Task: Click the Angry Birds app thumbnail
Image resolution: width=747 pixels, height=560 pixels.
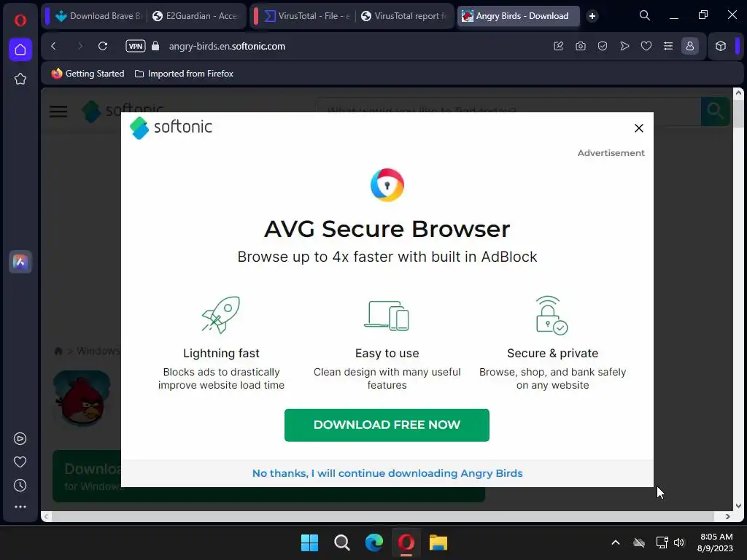Action: 82,398
